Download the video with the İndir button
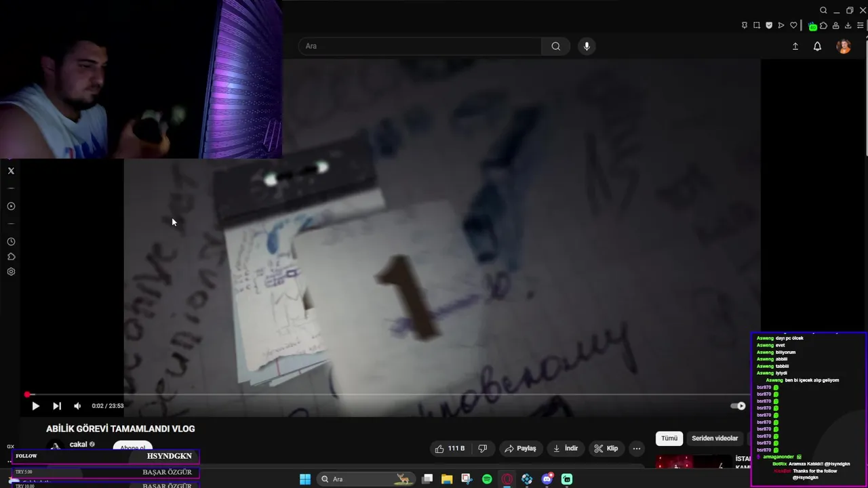This screenshot has width=868, height=488. [x=565, y=449]
